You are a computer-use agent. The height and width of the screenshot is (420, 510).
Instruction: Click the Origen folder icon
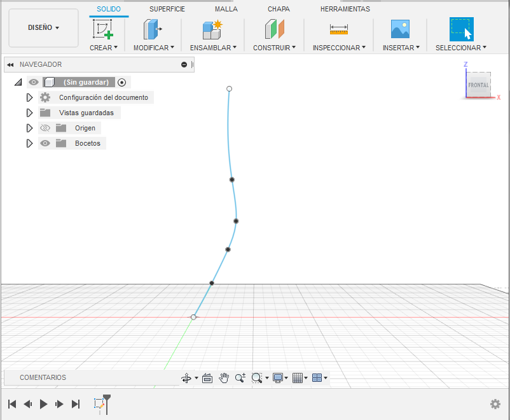click(61, 128)
